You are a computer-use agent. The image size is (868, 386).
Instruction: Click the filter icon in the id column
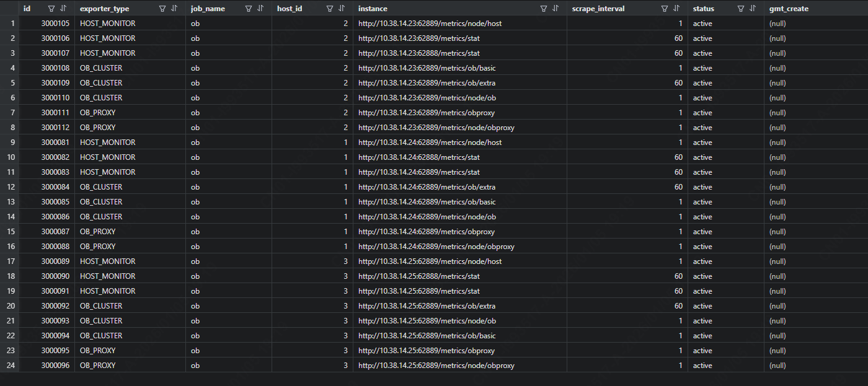(x=51, y=9)
